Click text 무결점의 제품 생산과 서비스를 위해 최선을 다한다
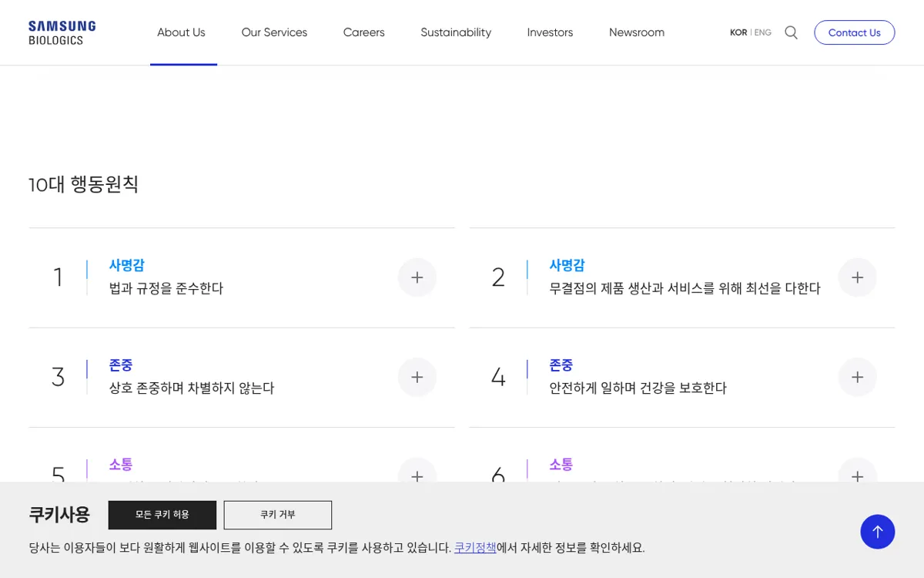The height and width of the screenshot is (578, 924). [x=685, y=288]
